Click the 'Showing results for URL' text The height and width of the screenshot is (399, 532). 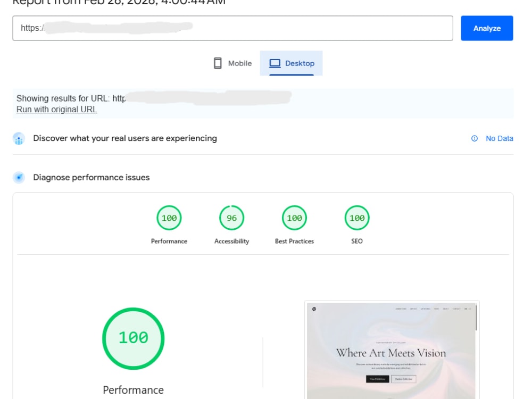point(63,98)
